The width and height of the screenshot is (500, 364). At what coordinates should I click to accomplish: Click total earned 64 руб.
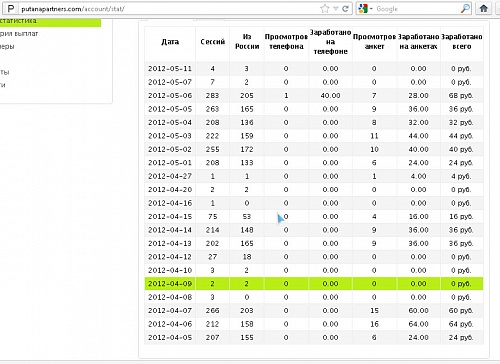[461, 324]
